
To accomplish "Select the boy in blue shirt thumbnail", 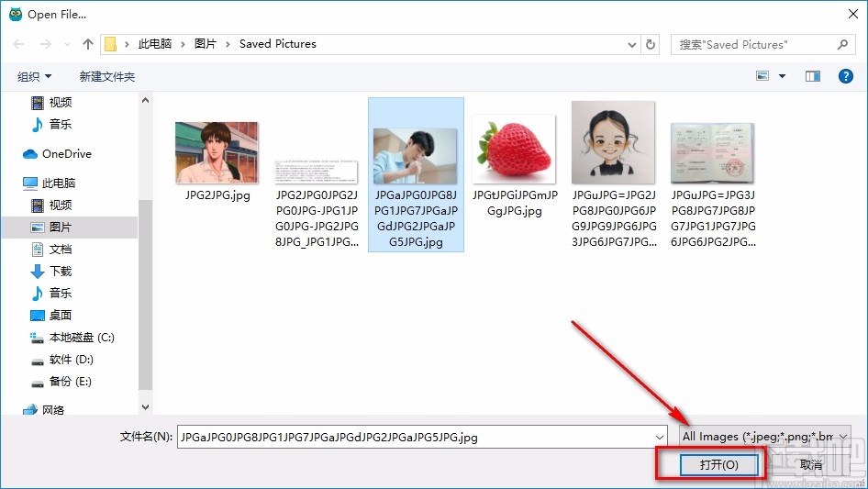I will tap(416, 156).
